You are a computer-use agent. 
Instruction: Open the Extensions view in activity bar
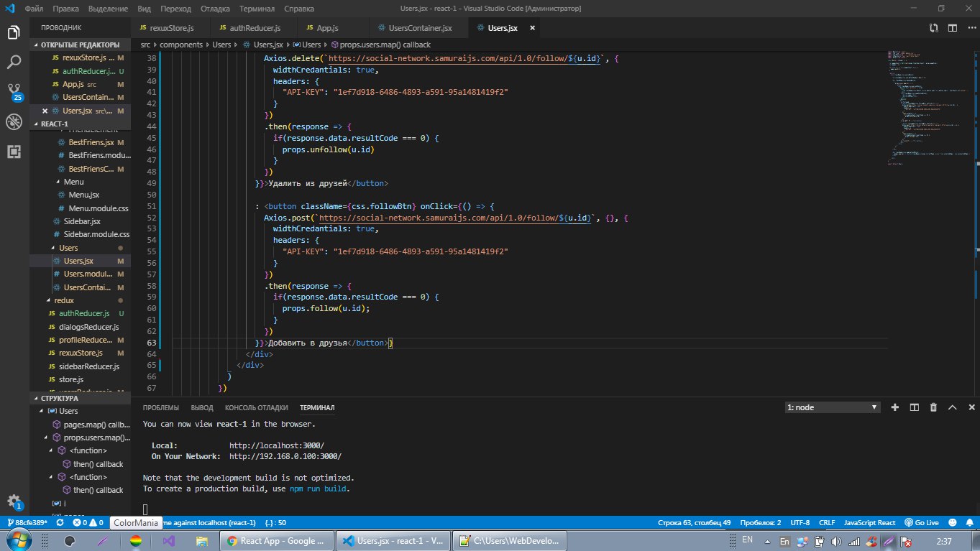pos(14,151)
